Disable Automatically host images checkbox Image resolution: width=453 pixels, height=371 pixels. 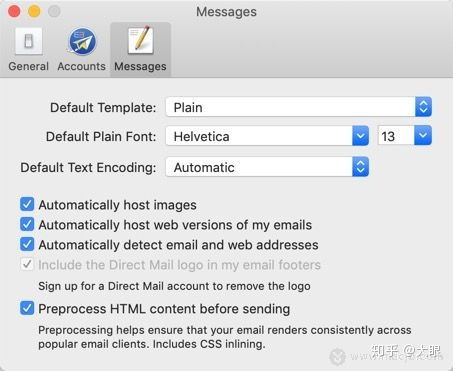(27, 204)
